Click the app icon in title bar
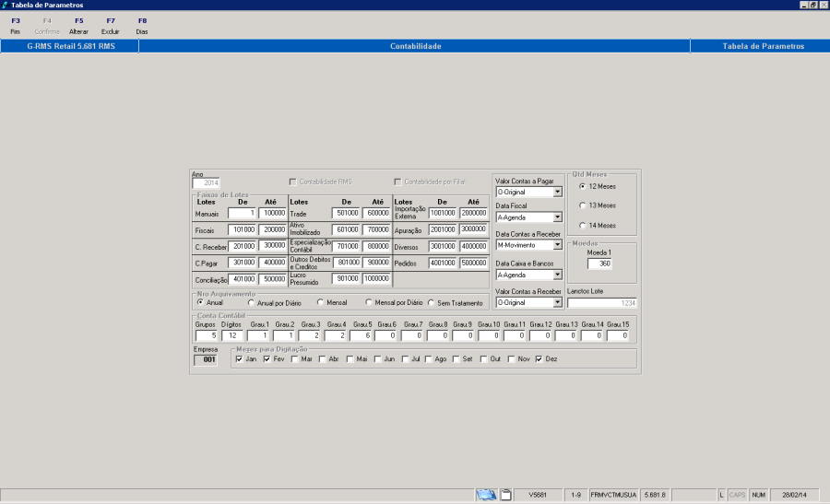The height and width of the screenshot is (504, 830). click(x=5, y=5)
